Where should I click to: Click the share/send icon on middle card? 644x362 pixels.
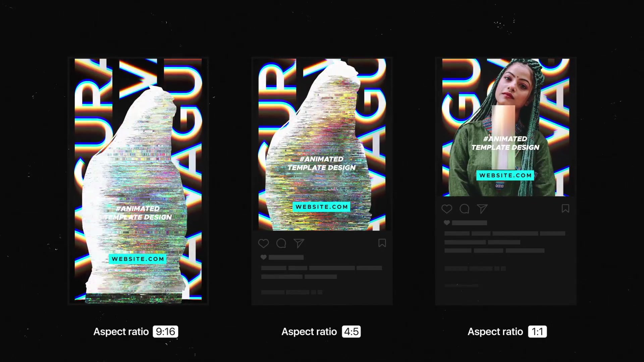tap(299, 244)
